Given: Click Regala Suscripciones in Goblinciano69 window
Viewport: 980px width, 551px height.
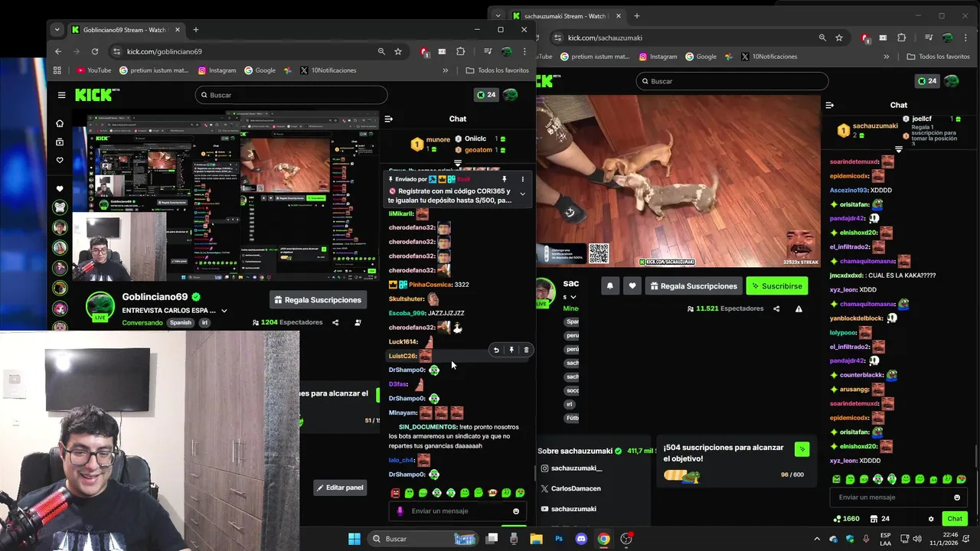Looking at the screenshot, I should coord(318,300).
